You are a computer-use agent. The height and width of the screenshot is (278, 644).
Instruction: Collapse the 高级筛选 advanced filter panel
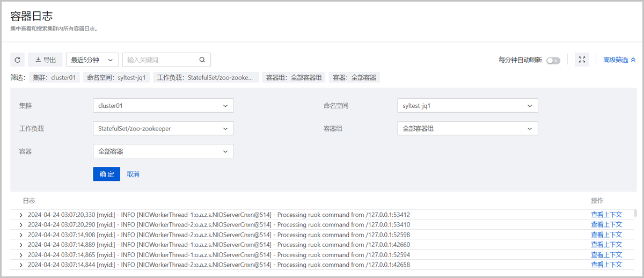tap(619, 60)
